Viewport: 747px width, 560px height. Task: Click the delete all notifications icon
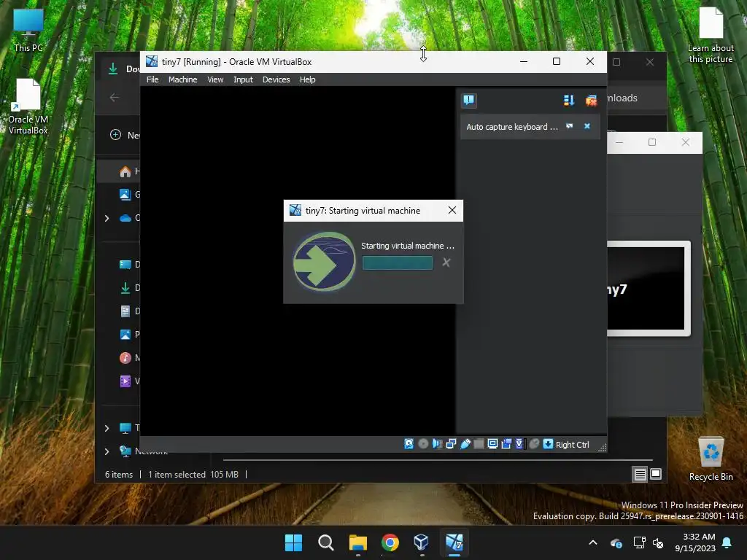pyautogui.click(x=591, y=100)
